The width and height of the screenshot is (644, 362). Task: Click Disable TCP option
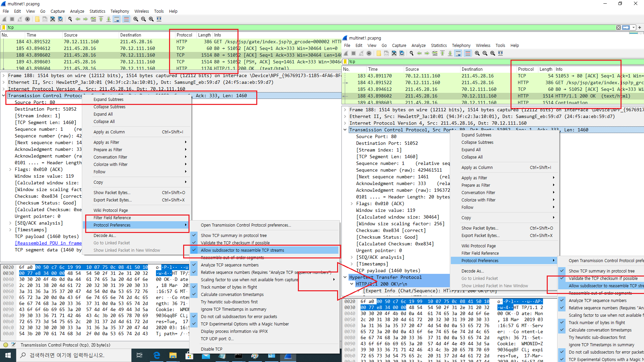coord(211,349)
